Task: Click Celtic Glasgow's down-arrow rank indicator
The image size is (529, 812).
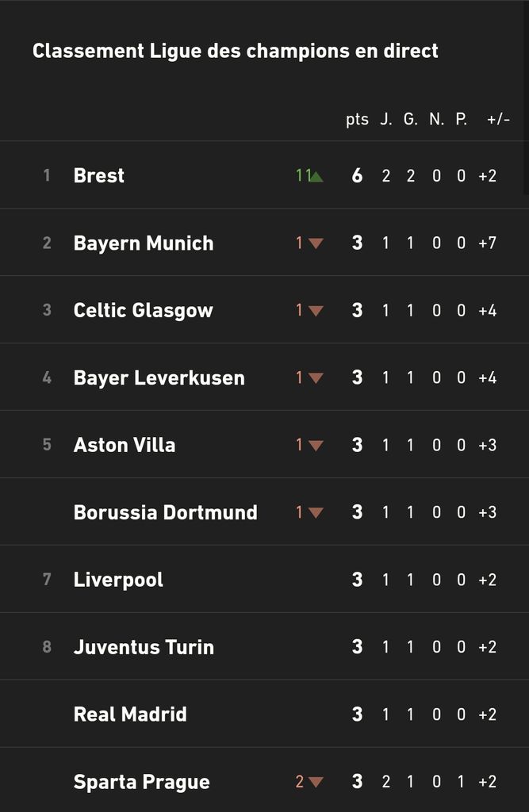Action: click(316, 311)
